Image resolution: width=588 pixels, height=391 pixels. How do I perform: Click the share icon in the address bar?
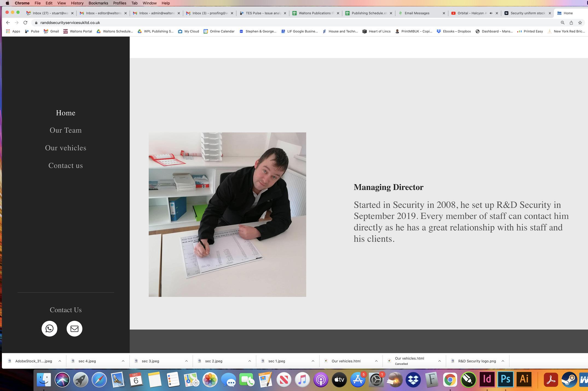pos(571,23)
